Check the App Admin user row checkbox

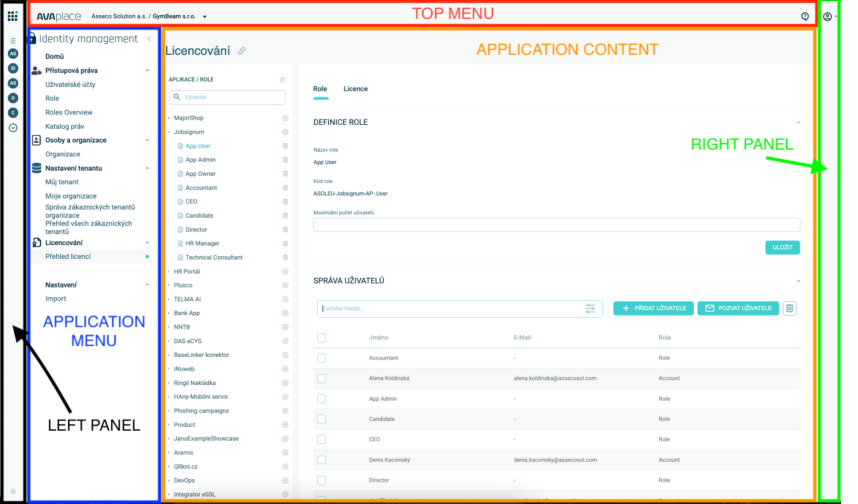(321, 399)
